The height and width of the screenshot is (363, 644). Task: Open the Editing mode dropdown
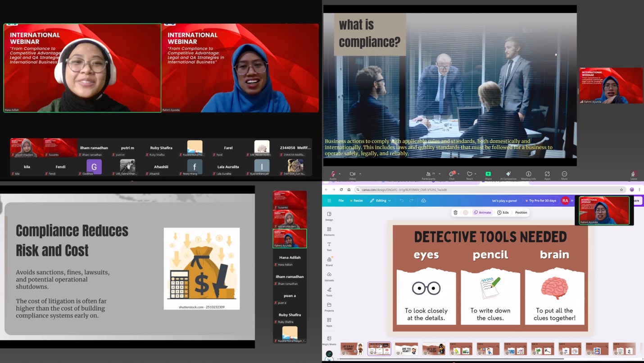click(x=381, y=201)
